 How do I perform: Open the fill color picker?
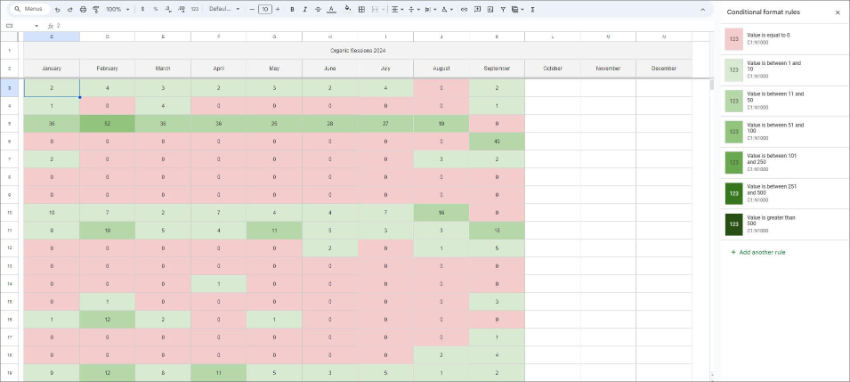pos(347,10)
